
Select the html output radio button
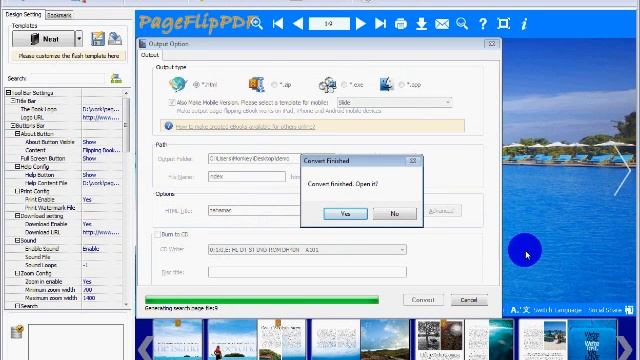coord(196,84)
